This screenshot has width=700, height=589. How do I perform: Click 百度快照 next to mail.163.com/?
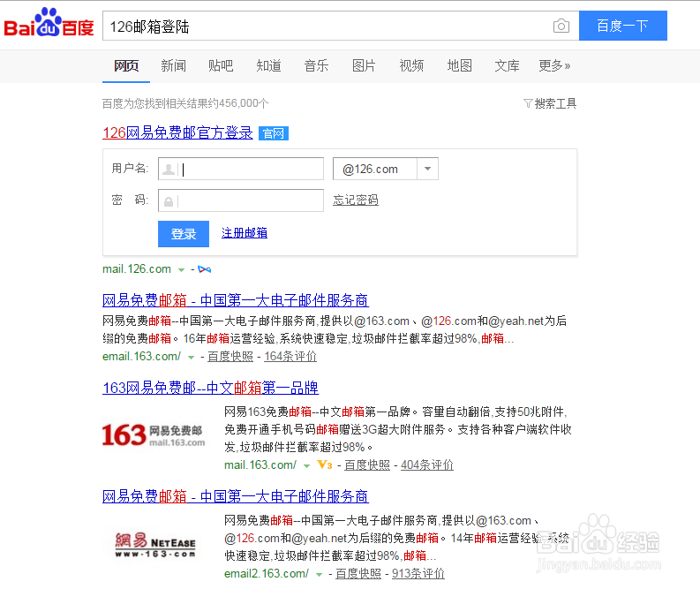(367, 464)
